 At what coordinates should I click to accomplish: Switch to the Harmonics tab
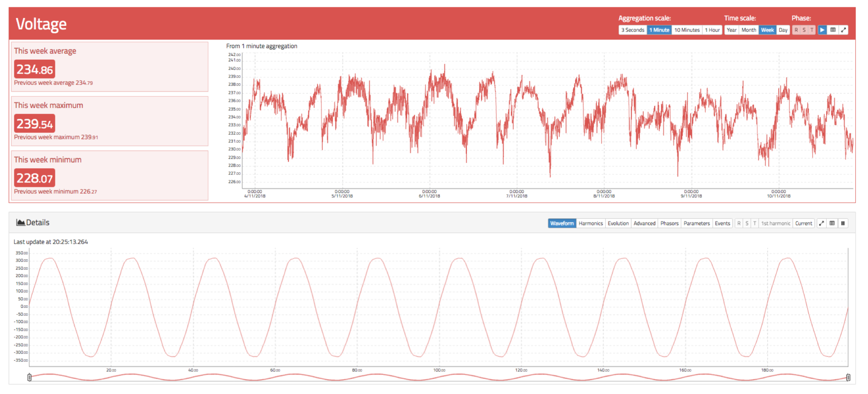[x=590, y=223]
